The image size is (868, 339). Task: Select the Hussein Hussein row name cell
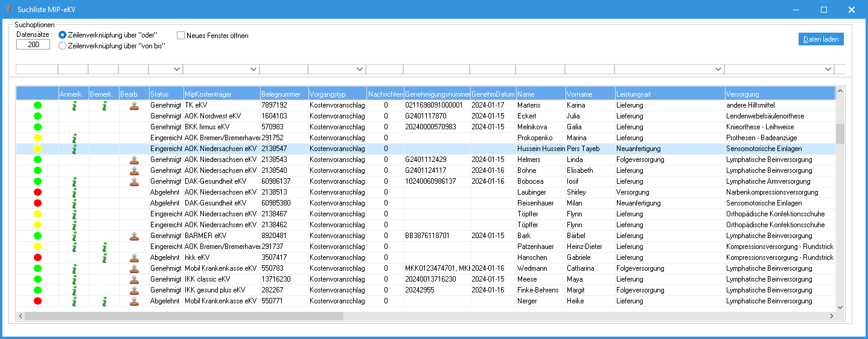[x=540, y=149]
